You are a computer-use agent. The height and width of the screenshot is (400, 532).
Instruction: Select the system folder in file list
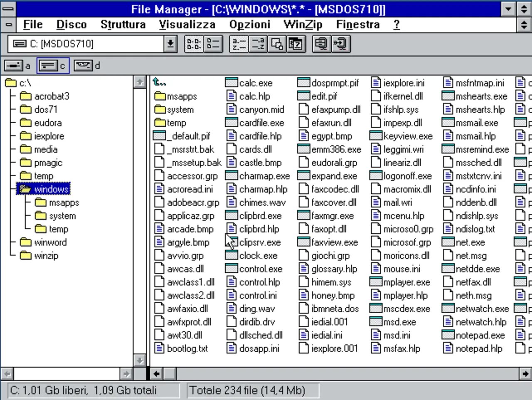coord(174,110)
